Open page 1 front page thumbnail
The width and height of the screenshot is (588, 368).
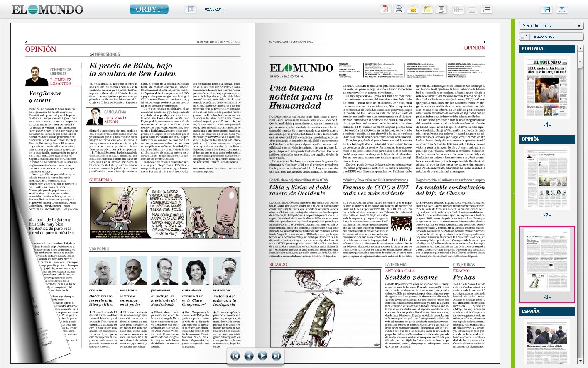point(547,87)
